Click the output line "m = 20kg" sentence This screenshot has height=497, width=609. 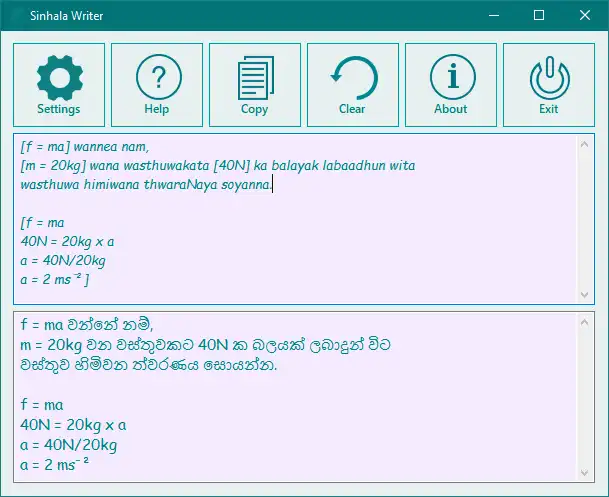[205, 345]
